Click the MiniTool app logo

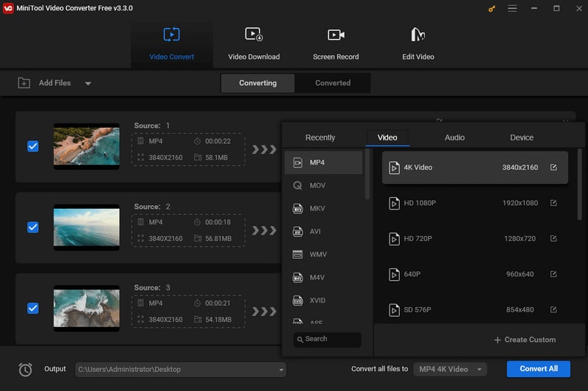click(x=8, y=8)
